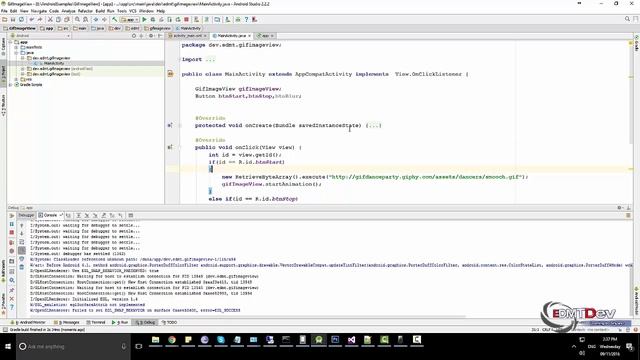Collapse the app module in the project tree

click(x=11, y=42)
